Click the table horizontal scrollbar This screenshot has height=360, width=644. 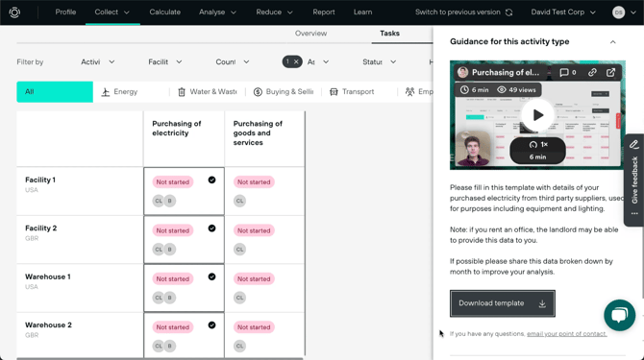click(x=160, y=358)
